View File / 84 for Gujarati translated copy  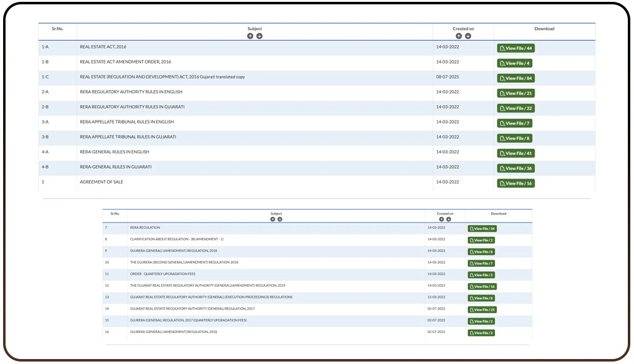click(x=515, y=78)
